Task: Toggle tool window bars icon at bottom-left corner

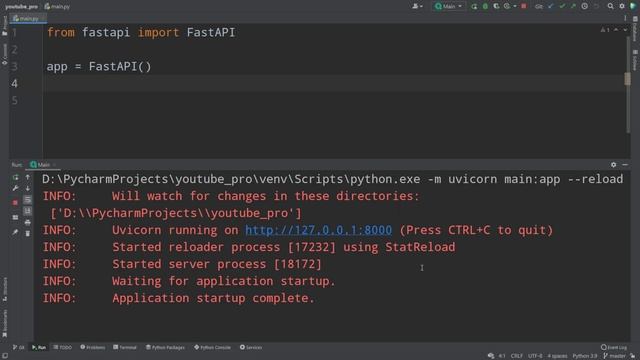Action: coord(4,356)
